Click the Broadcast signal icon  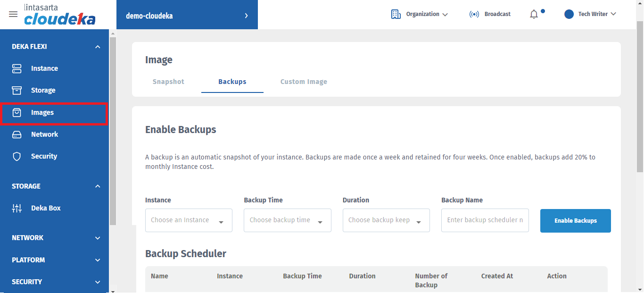pos(474,14)
